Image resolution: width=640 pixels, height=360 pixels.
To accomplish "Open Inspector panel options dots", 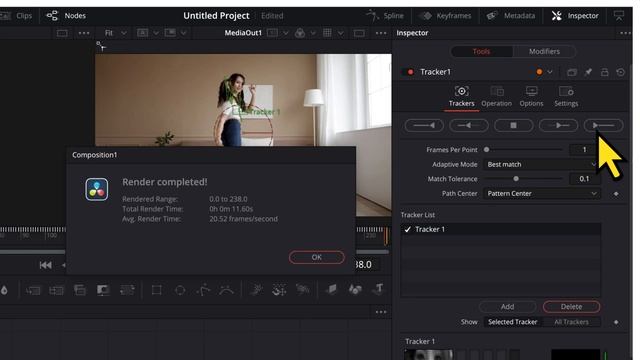I will click(x=625, y=33).
